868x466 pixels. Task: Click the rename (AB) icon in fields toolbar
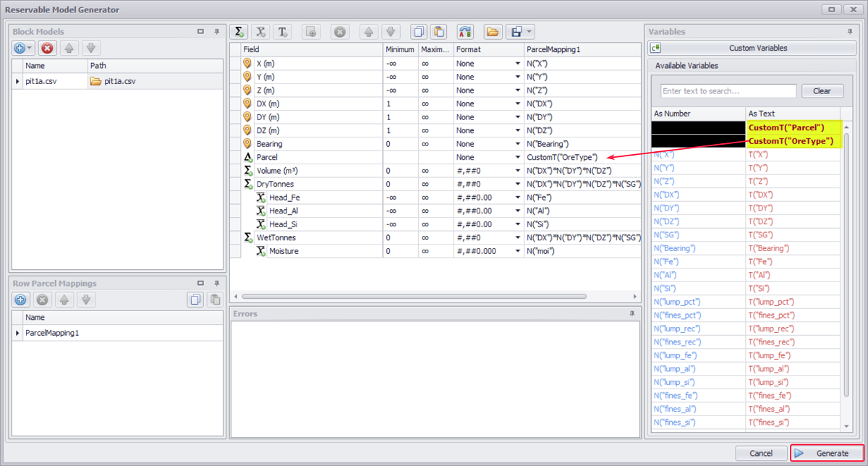click(465, 32)
